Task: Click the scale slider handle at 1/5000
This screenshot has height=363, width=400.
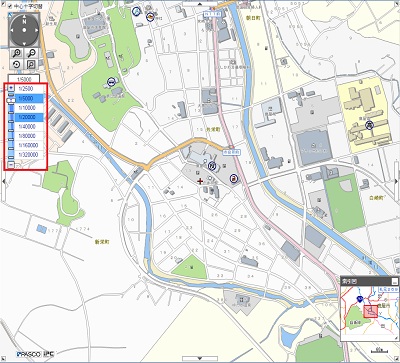Action: 11,100
